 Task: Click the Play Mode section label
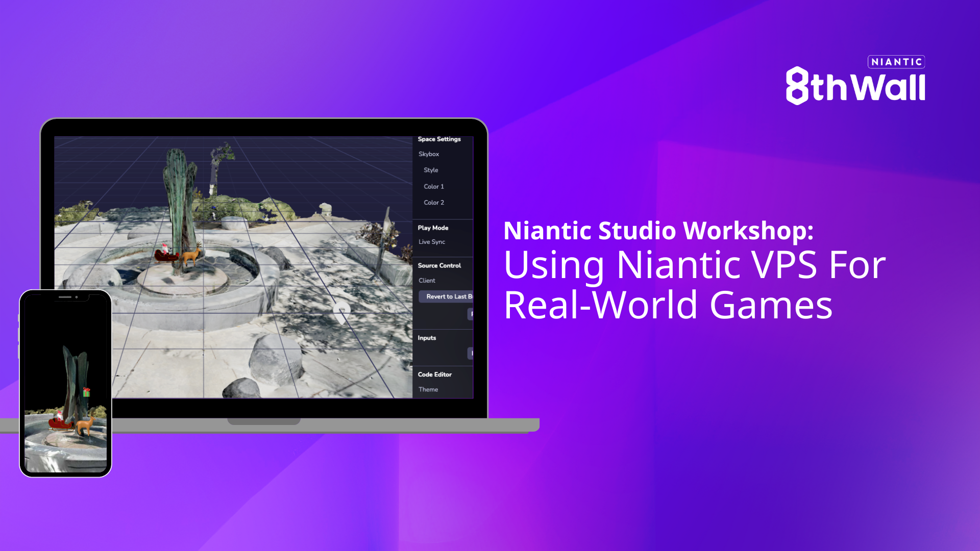click(x=433, y=228)
